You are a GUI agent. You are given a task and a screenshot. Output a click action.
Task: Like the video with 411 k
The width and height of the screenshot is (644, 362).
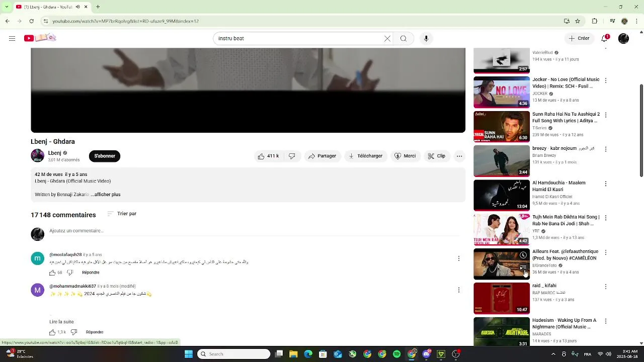[269, 156]
